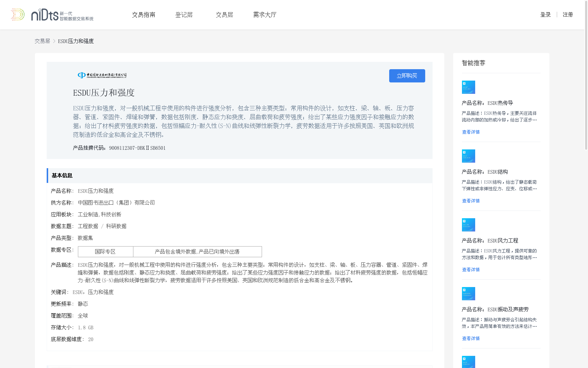Image resolution: width=588 pixels, height=368 pixels.
Task: Click the breadcrumb chevron separator
Action: 54,41
